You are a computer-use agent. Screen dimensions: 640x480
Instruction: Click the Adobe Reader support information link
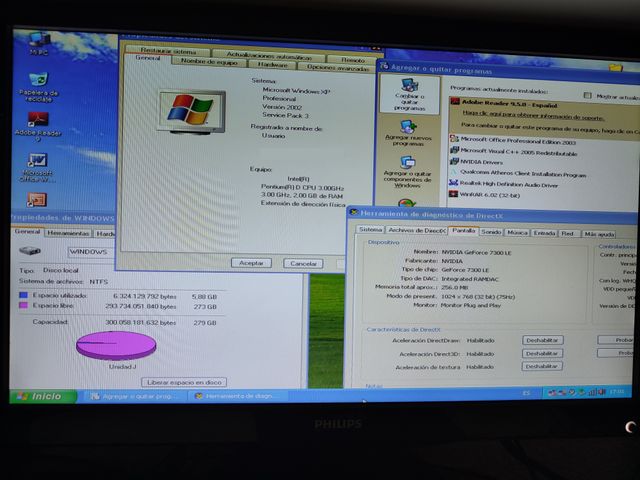click(533, 115)
